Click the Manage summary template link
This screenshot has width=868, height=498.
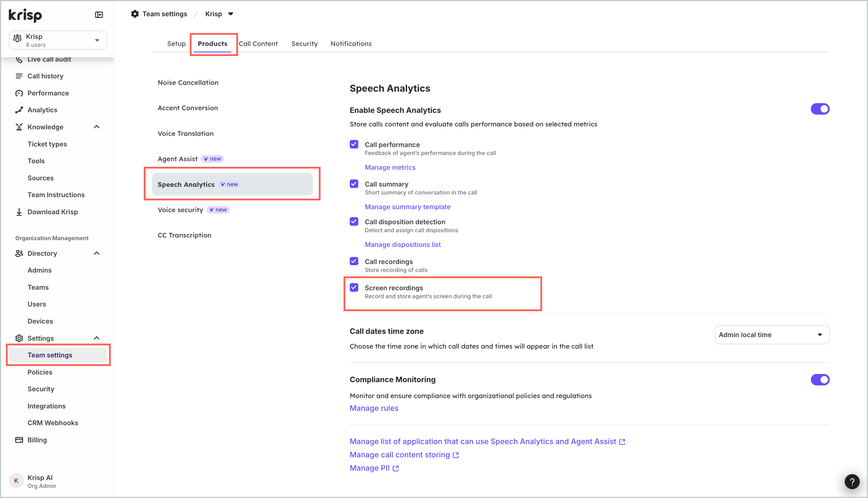point(407,207)
